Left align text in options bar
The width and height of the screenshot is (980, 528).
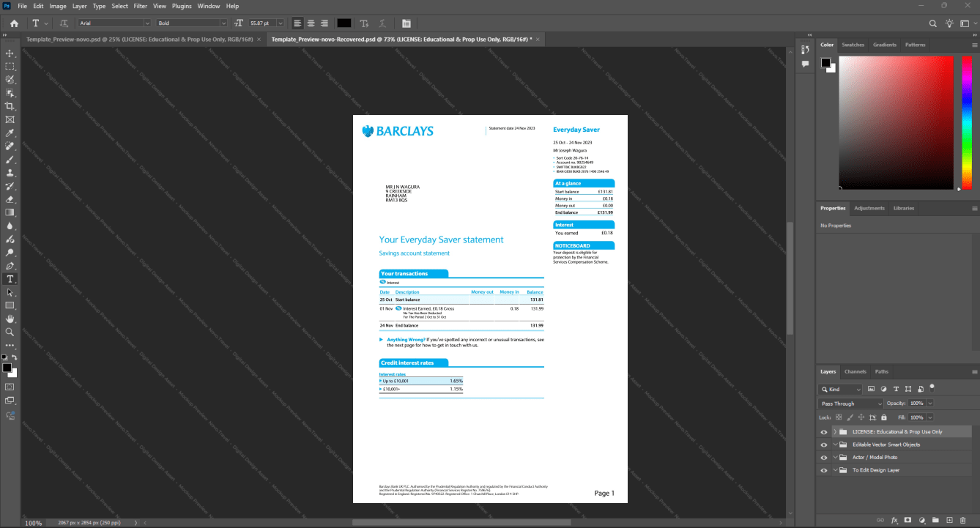click(x=297, y=23)
